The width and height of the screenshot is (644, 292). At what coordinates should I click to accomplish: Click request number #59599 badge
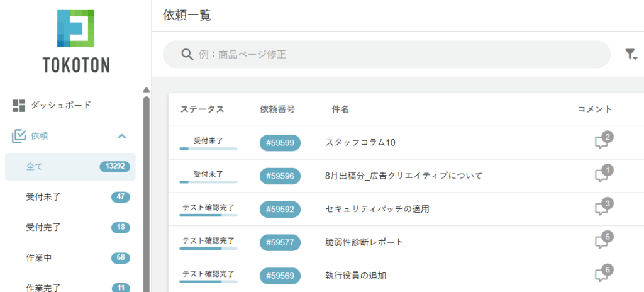coord(280,143)
